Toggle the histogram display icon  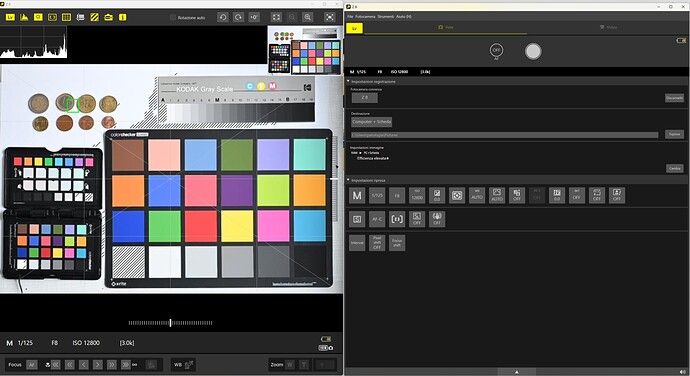(24, 17)
